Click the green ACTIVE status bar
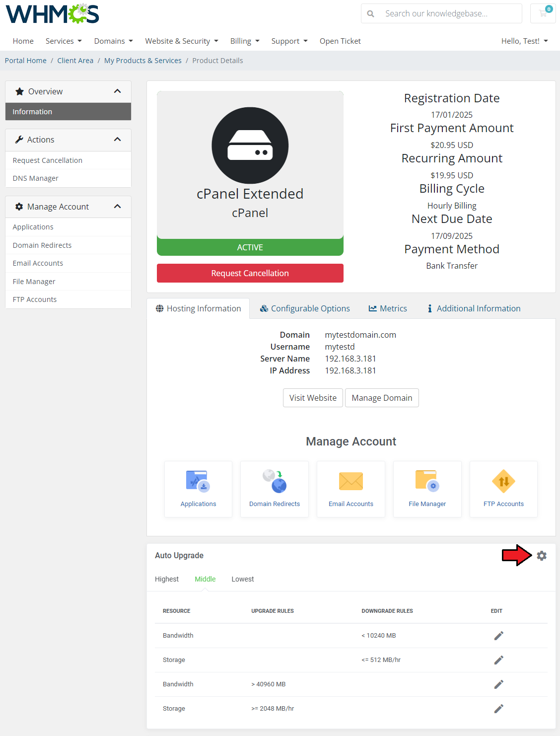This screenshot has height=736, width=560. coord(250,247)
